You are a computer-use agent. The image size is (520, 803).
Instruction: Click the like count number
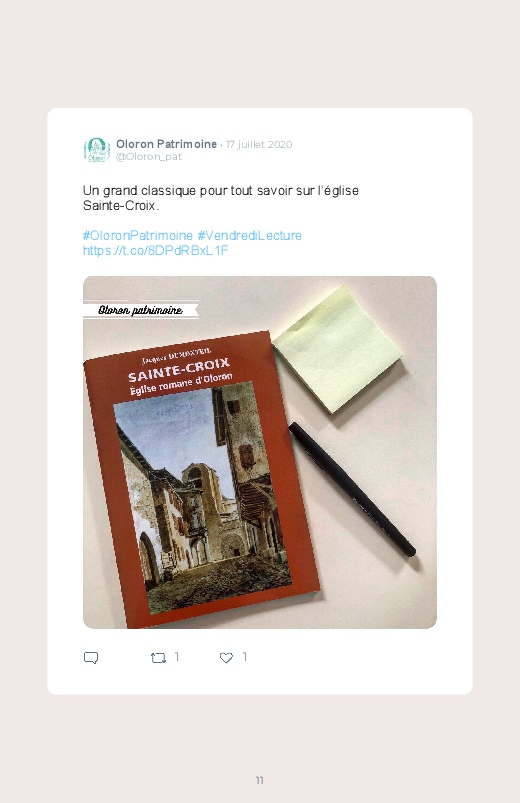(x=244, y=657)
